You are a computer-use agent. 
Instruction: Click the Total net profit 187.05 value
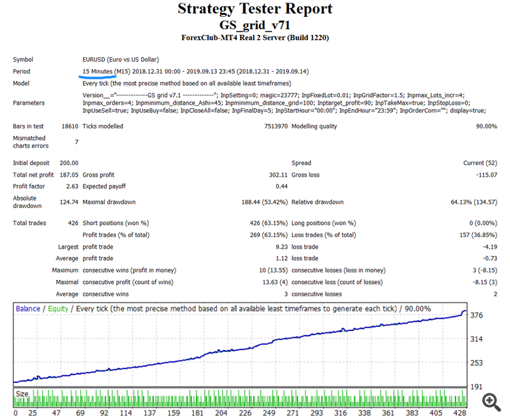tap(69, 175)
